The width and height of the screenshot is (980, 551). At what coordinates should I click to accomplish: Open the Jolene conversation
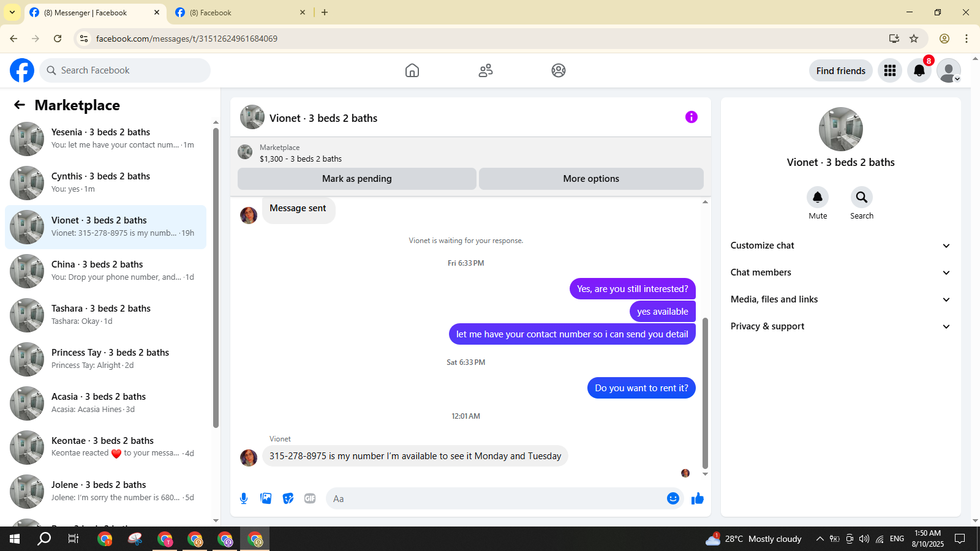click(105, 492)
